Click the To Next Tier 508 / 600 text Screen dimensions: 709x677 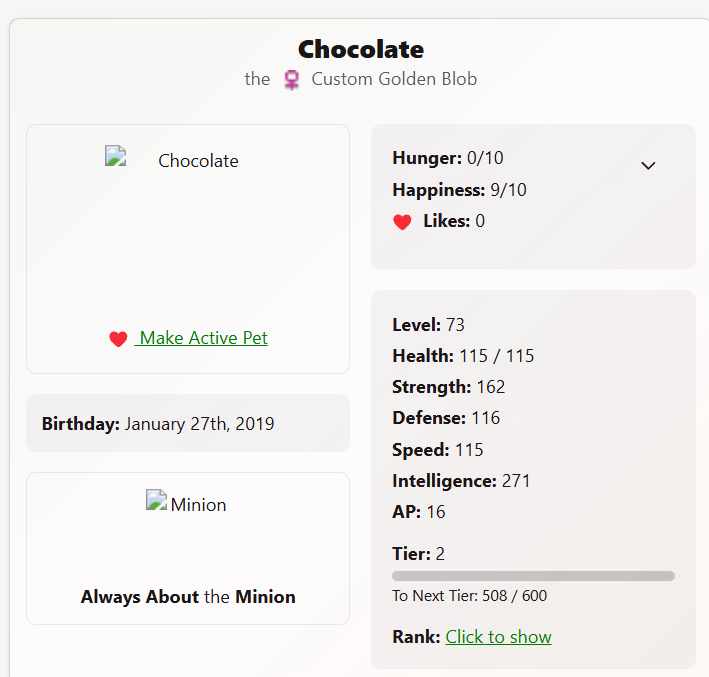coord(469,596)
